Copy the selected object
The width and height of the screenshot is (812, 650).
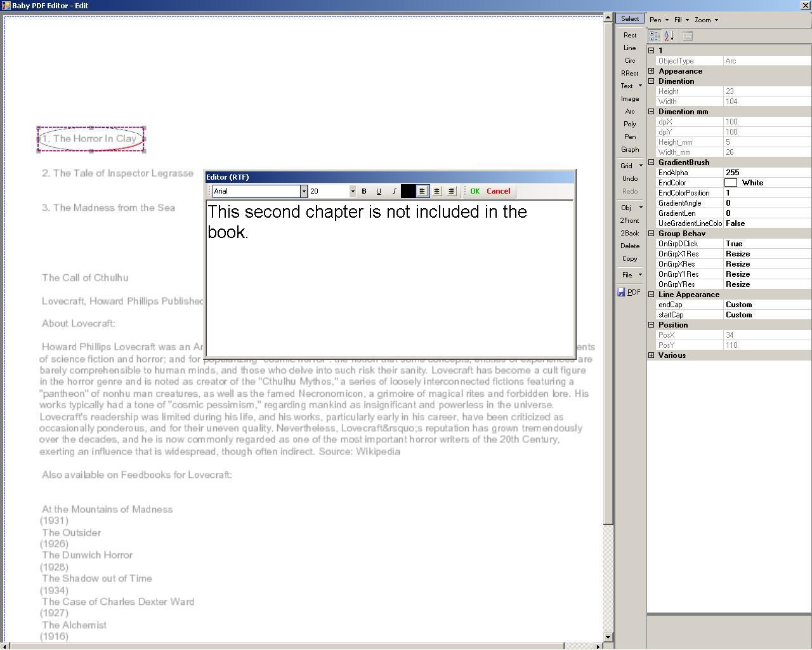point(630,259)
